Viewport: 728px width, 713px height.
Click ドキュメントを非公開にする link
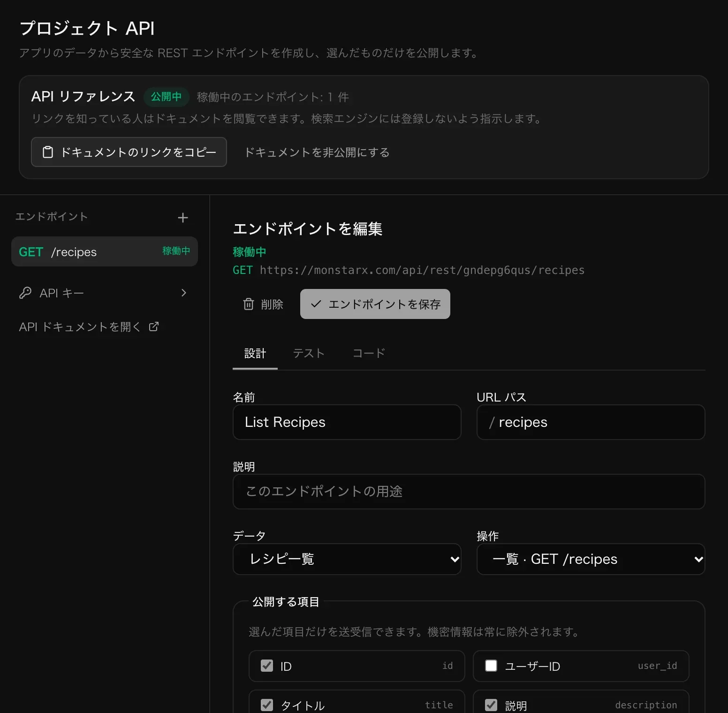pos(317,152)
